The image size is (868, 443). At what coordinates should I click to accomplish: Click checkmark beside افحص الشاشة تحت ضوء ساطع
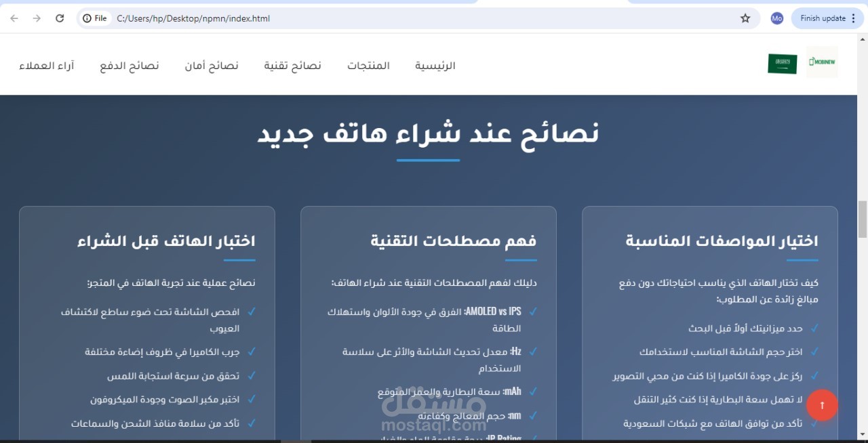tap(252, 311)
